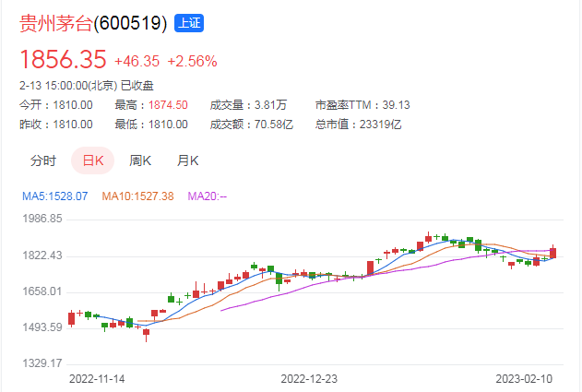
Task: Click the 市盈率TTM：39.13 value
Action: (x=362, y=105)
